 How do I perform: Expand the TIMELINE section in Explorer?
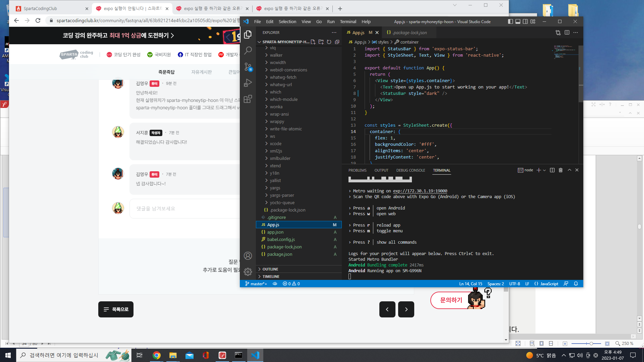(299, 277)
